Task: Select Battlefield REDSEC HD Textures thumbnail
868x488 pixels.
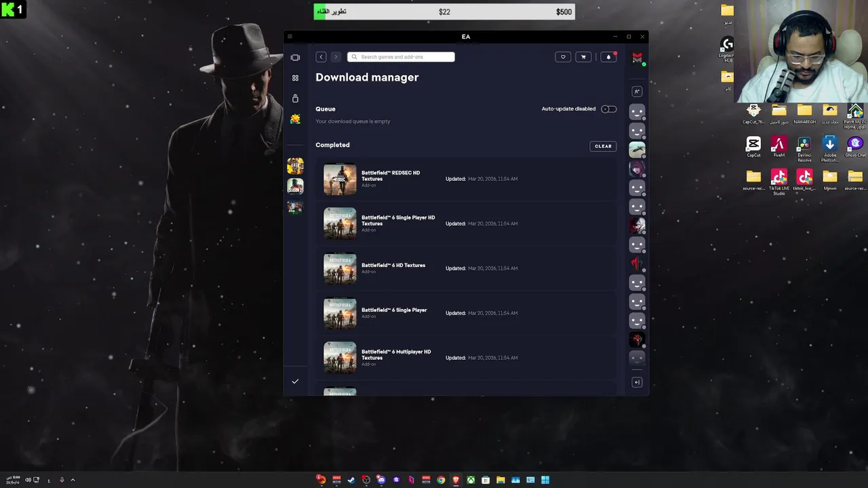Action: coord(340,179)
